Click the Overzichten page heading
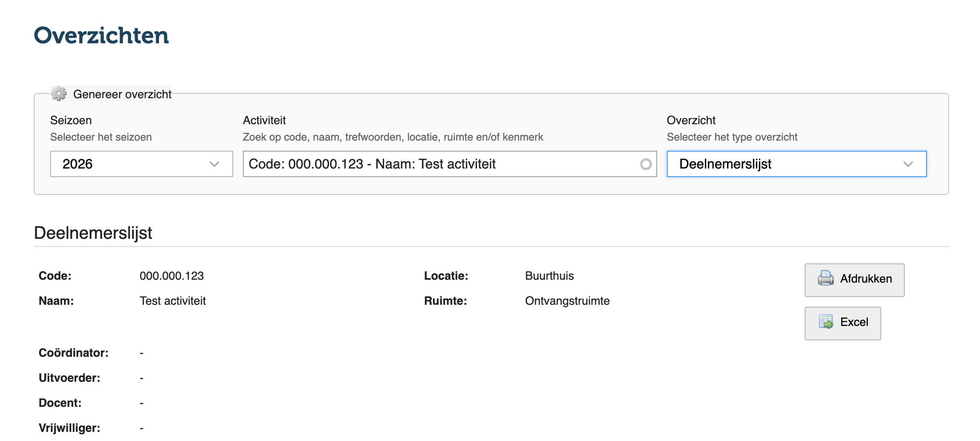 101,36
